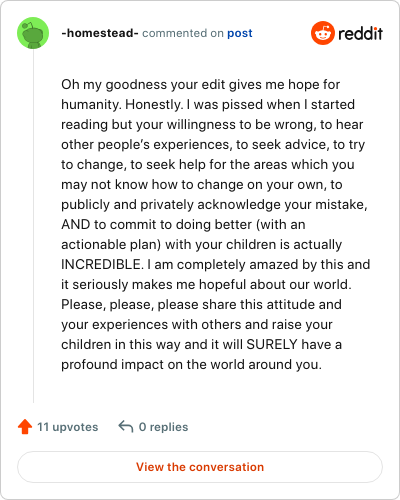Click the "publicly and privately acknowledge" line
Viewport: 400px width, 500px height.
tap(214, 205)
